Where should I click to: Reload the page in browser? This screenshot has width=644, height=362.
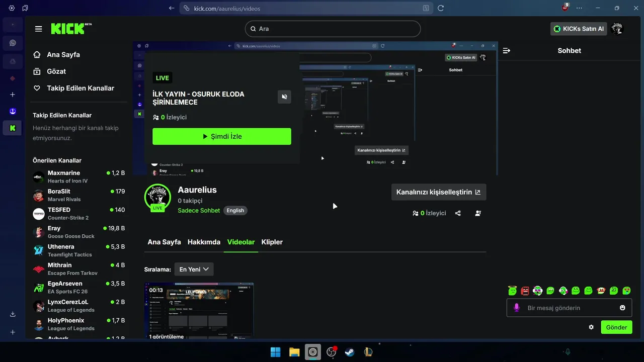(441, 8)
